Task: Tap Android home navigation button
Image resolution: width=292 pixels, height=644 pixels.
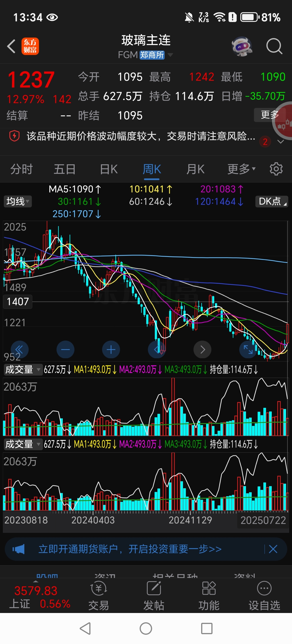Action: pos(146,628)
